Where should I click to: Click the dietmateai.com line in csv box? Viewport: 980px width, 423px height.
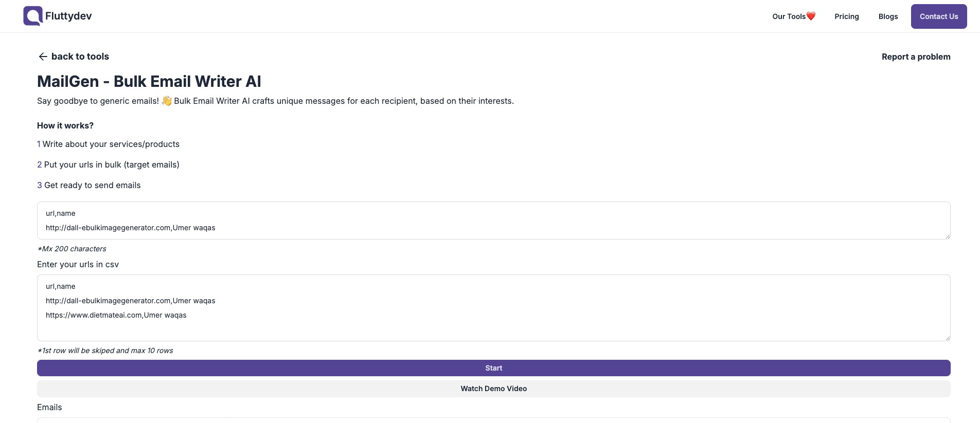tap(116, 315)
